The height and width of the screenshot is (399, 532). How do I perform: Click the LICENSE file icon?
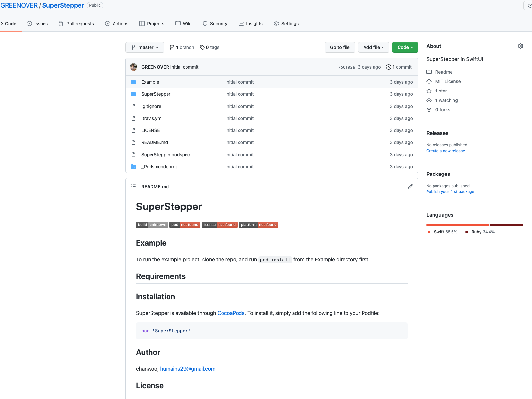(133, 130)
